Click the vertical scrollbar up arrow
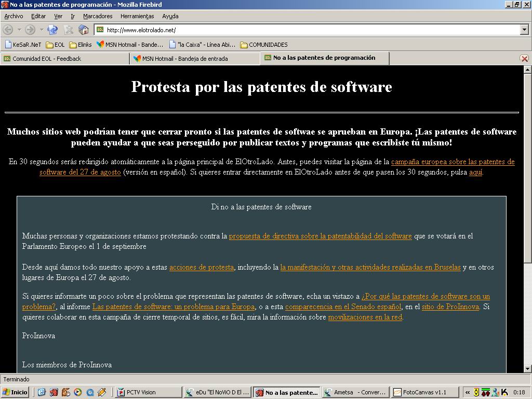 [527, 70]
